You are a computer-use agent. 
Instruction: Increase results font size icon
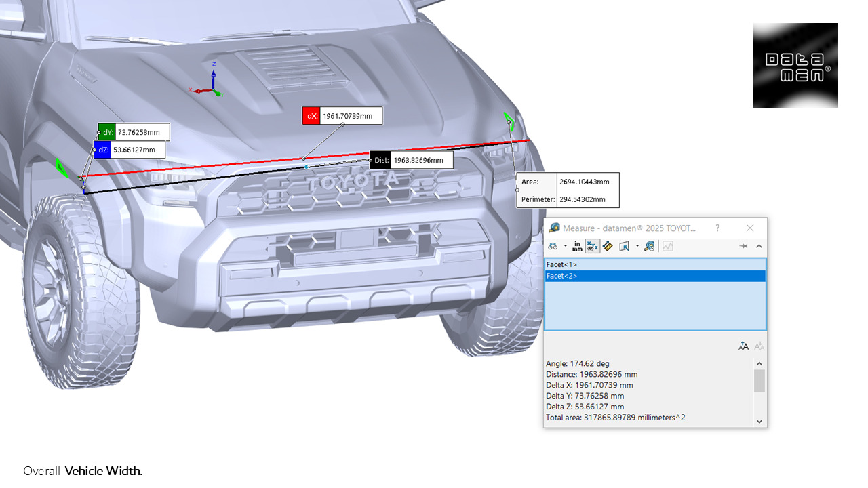[x=744, y=346]
